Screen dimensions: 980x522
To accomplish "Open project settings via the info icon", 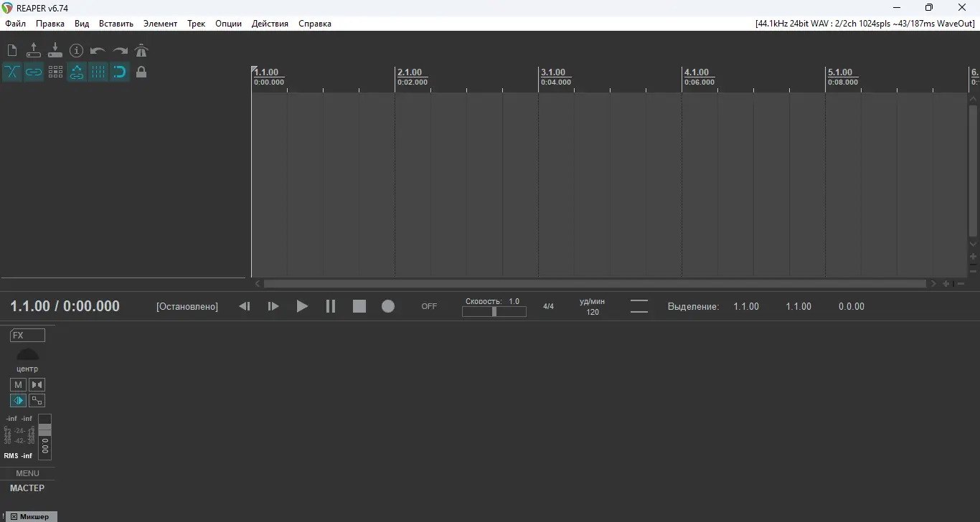I will 77,50.
